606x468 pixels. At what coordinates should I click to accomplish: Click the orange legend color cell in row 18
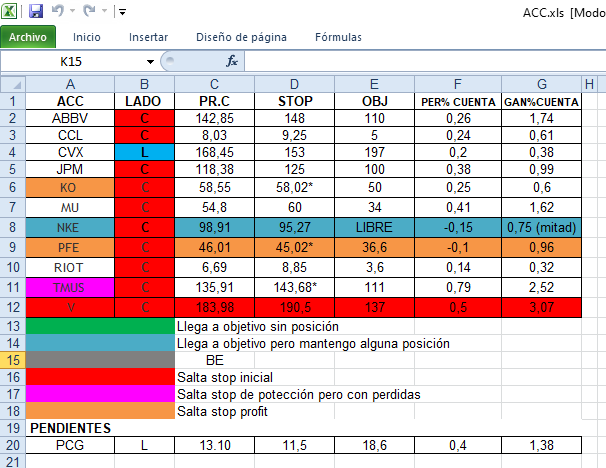point(100,411)
